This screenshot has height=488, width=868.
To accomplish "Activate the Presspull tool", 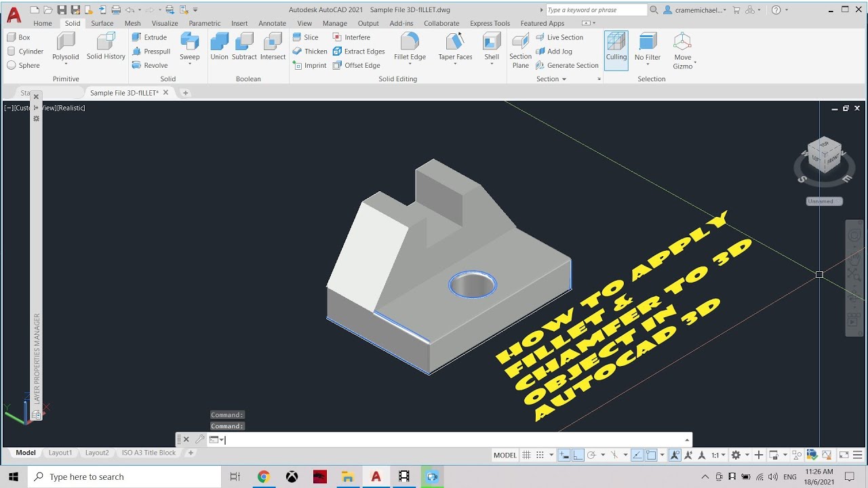I will [x=151, y=52].
